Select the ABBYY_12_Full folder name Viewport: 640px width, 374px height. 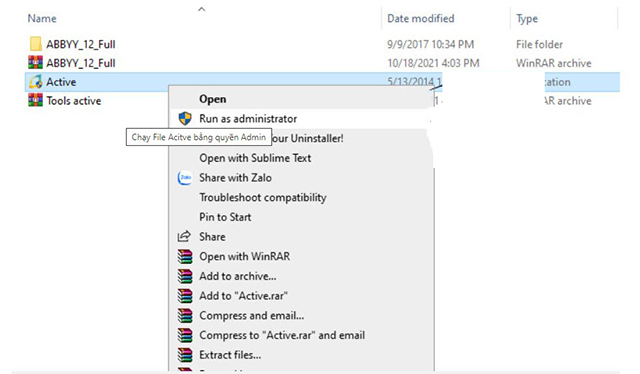click(x=81, y=44)
